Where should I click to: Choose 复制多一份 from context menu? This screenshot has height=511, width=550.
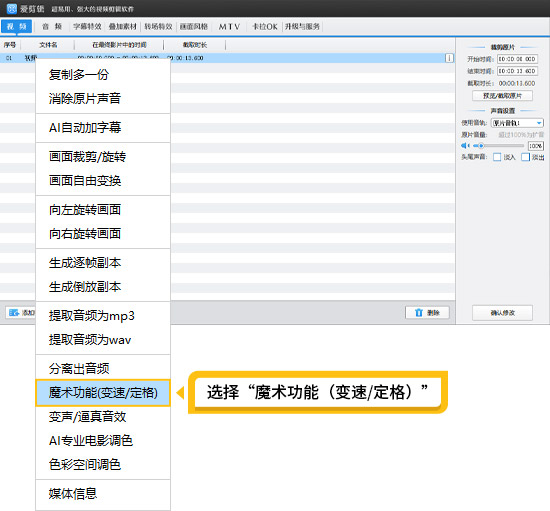pos(103,74)
